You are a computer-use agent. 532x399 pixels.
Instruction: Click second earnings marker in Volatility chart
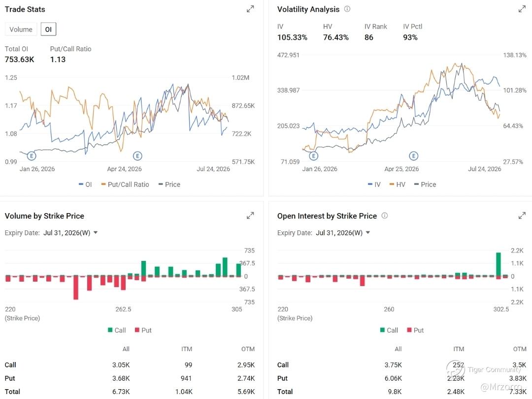[x=413, y=156]
